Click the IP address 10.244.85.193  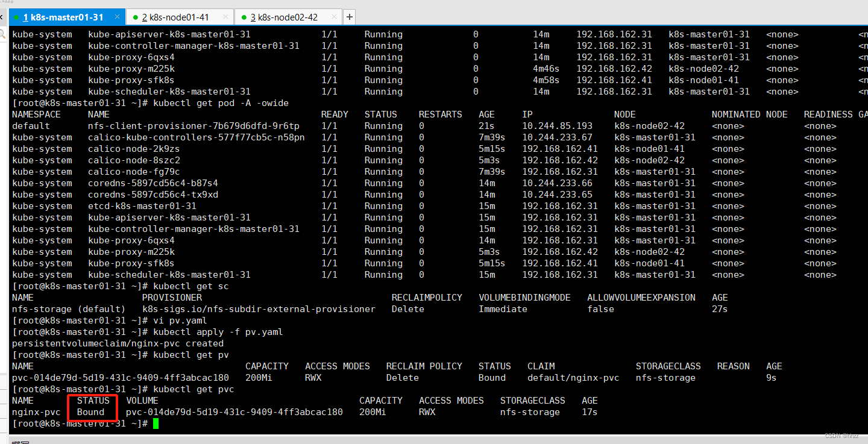click(x=558, y=126)
